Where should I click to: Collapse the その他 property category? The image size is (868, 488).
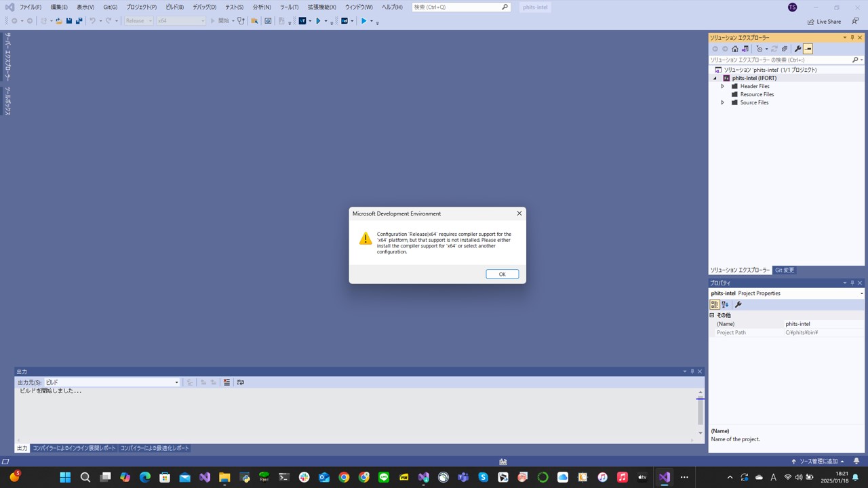[712, 315]
